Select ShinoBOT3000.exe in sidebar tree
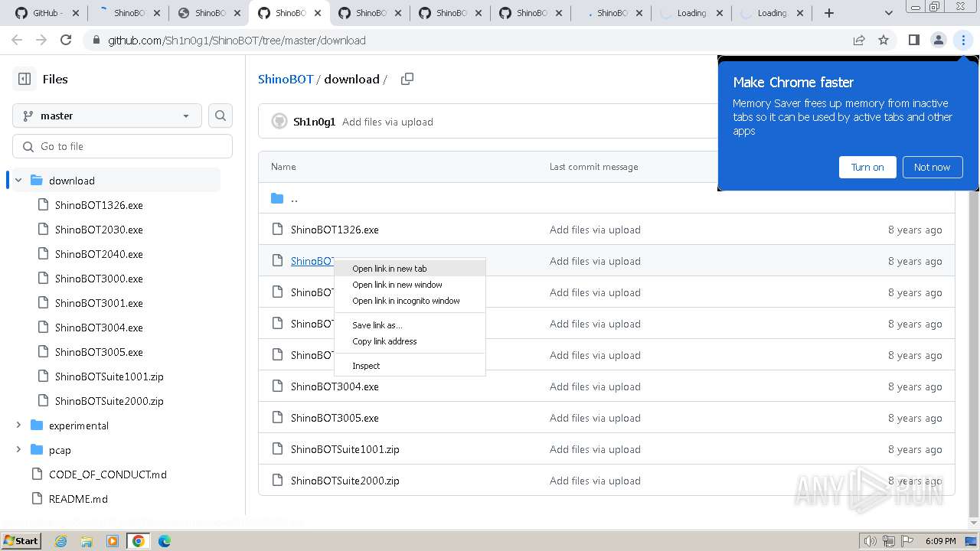 pos(99,279)
